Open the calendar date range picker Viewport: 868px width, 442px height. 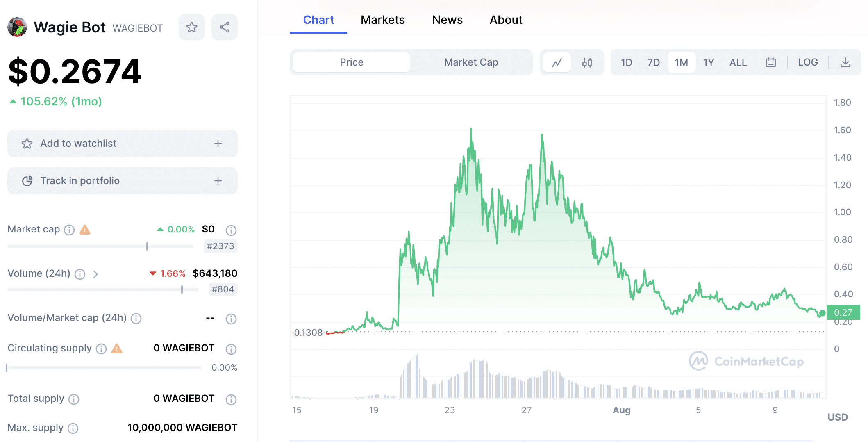(x=771, y=62)
